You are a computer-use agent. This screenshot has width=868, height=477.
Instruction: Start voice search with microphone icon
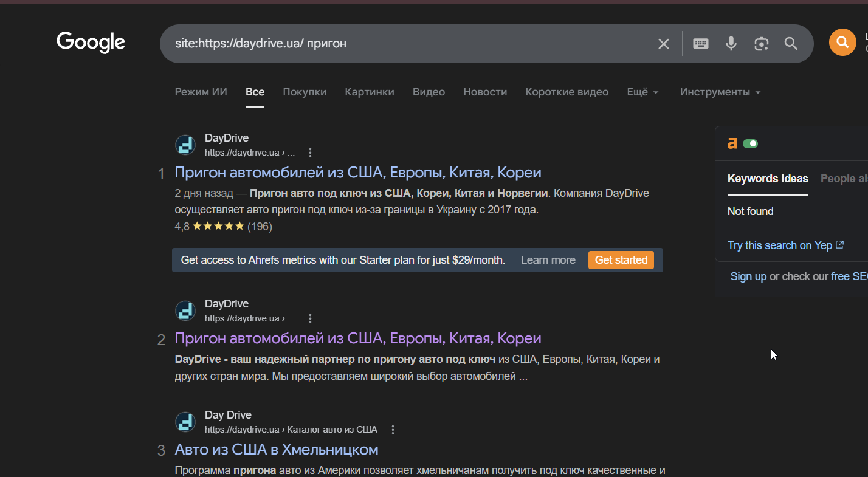731,44
